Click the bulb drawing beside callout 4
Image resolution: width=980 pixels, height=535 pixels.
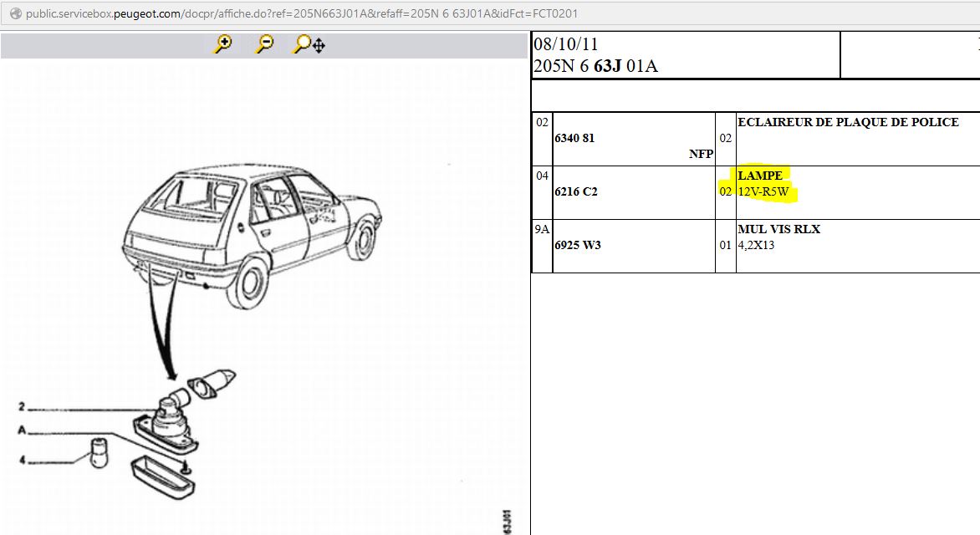pyautogui.click(x=100, y=452)
